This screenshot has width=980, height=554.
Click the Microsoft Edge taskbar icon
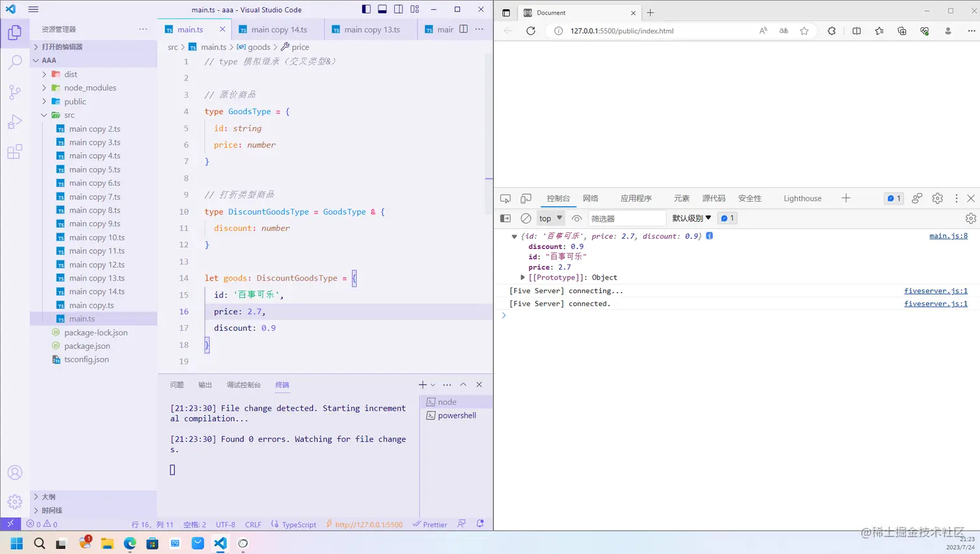[x=130, y=544]
